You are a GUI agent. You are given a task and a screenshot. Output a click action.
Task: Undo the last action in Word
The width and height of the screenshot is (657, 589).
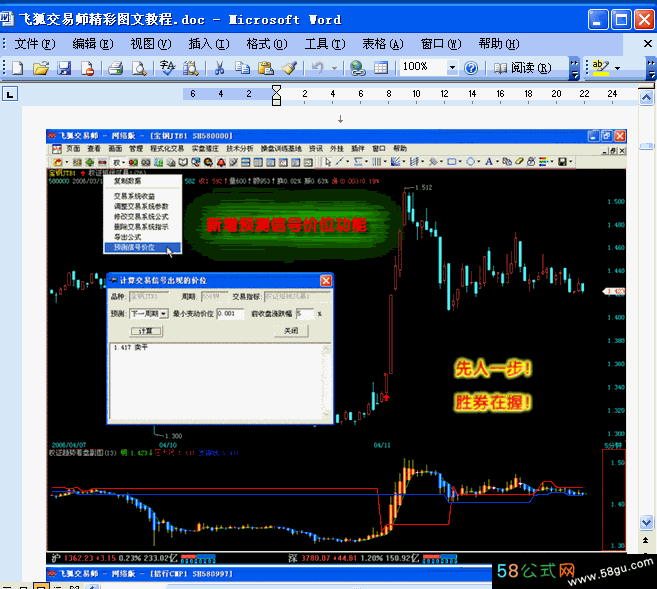(x=318, y=68)
